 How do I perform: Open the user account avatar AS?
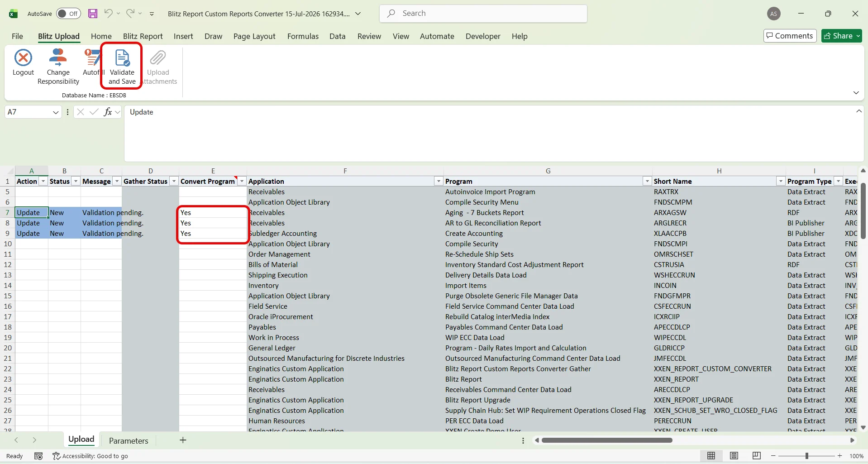click(774, 14)
